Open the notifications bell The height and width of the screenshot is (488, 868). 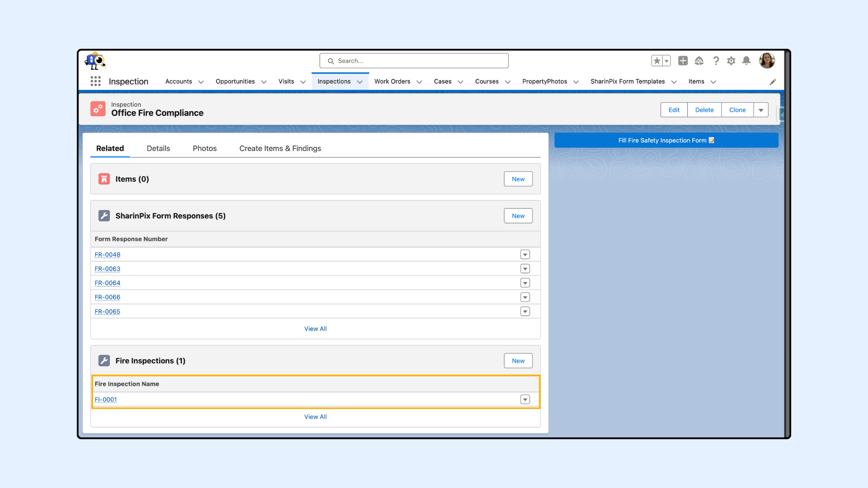[x=746, y=61]
